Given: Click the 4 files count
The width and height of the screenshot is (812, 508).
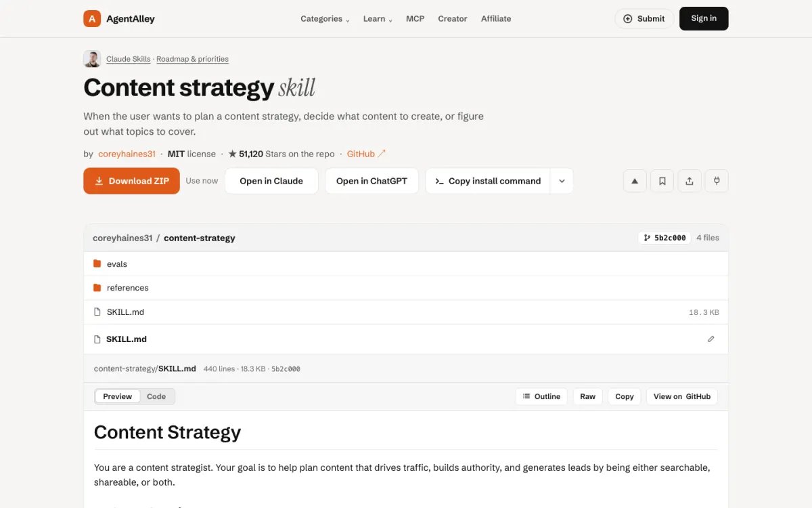Looking at the screenshot, I should pos(708,238).
